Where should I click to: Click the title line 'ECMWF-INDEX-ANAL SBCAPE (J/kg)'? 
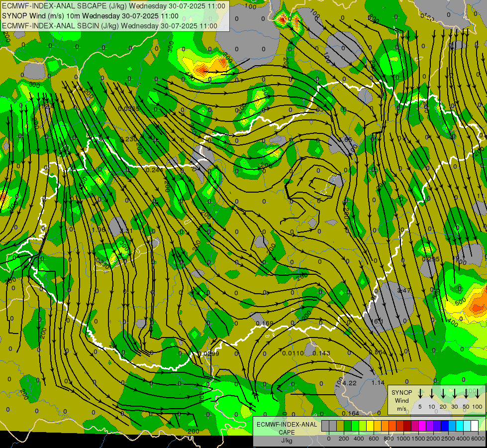click(114, 6)
